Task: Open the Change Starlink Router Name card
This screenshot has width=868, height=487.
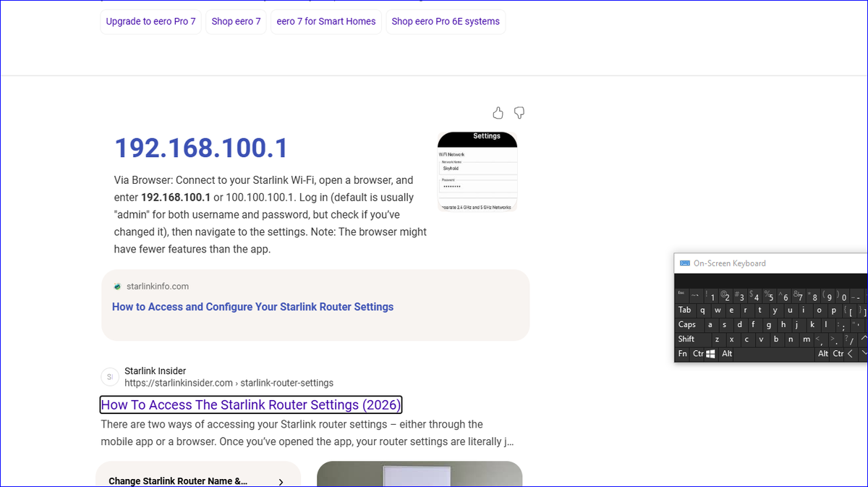Action: [198, 475]
